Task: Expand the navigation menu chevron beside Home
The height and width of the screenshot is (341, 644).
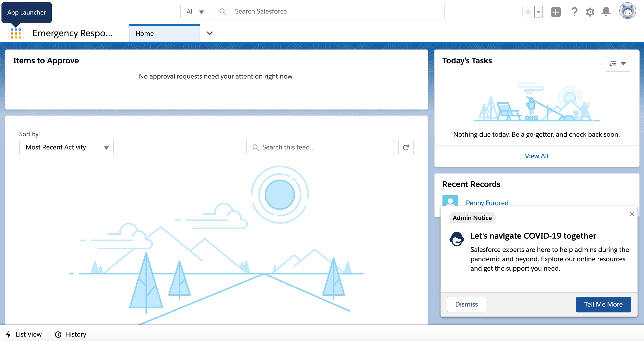Action: 210,33
